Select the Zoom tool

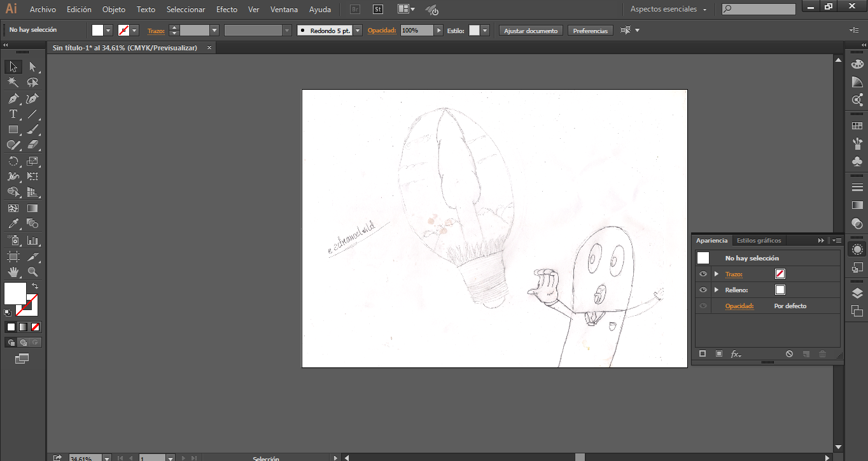33,272
